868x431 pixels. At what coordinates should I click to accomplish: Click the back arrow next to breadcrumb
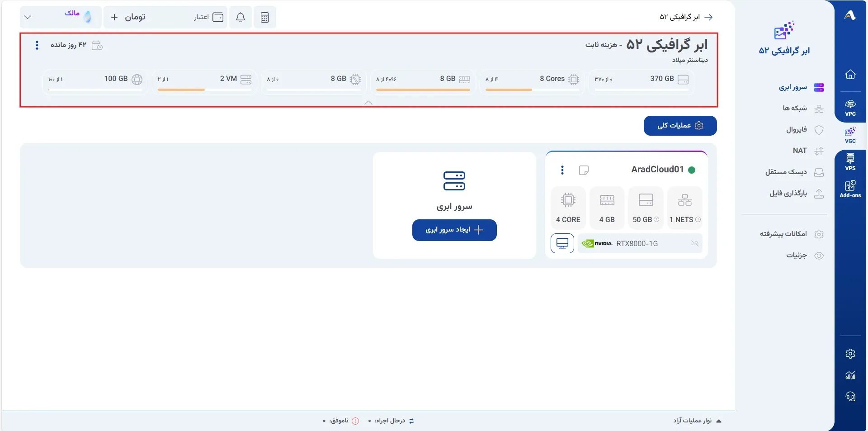pyautogui.click(x=709, y=17)
